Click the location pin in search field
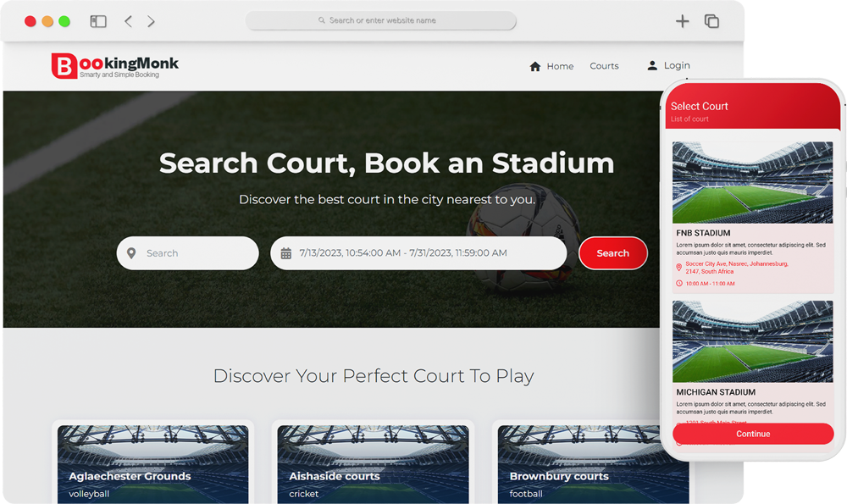 coord(131,252)
